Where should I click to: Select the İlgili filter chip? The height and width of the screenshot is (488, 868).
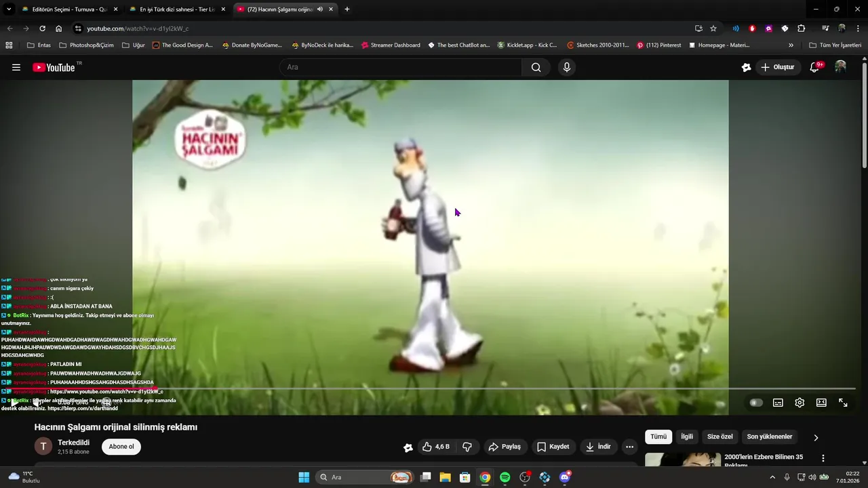[x=687, y=436]
